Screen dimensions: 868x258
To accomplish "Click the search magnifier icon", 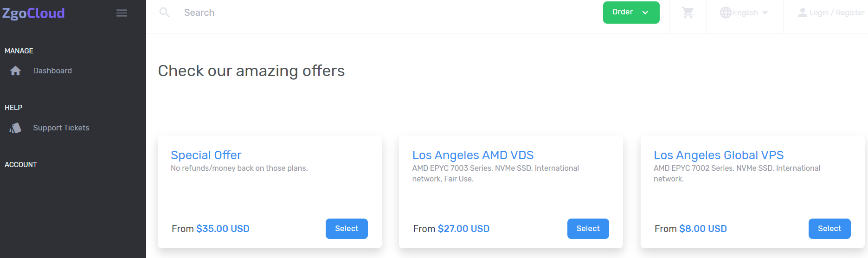I will point(164,13).
